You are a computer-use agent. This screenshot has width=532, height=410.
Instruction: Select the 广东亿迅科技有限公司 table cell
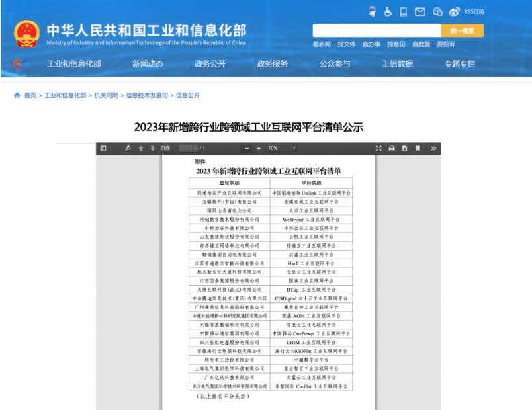[230, 378]
